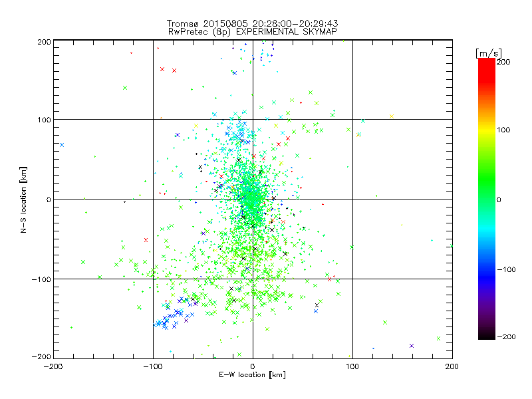This screenshot has height=399, width=532.
Task: Click the y-axis tick label '200'
Action: tap(44, 42)
